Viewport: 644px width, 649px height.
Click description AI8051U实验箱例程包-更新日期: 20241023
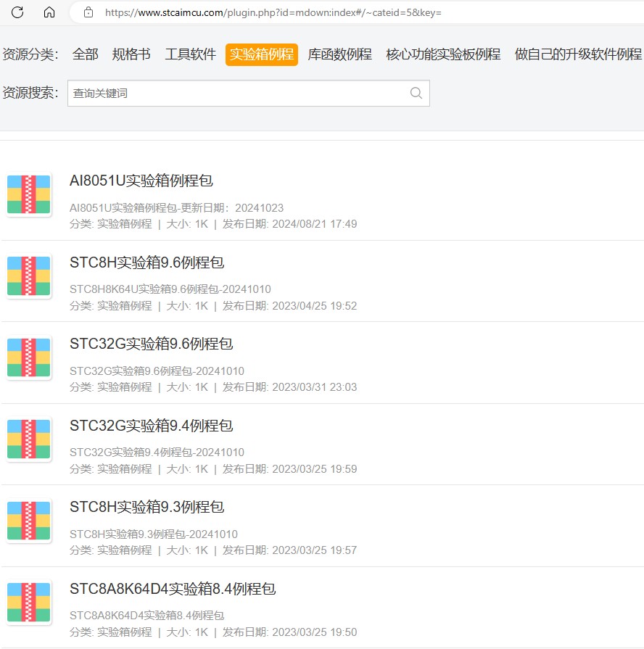(177, 208)
